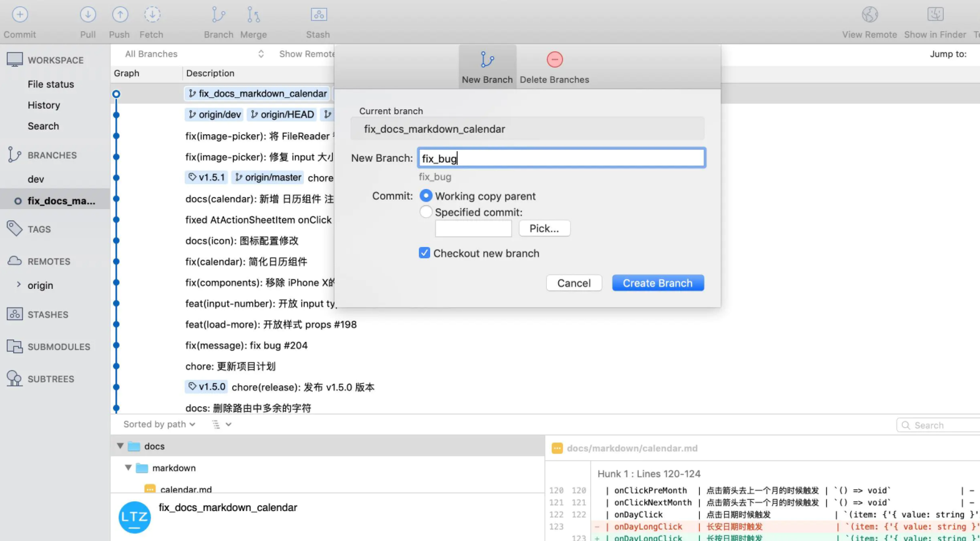Click the Specified commit text field
The image size is (980, 541).
coord(474,228)
